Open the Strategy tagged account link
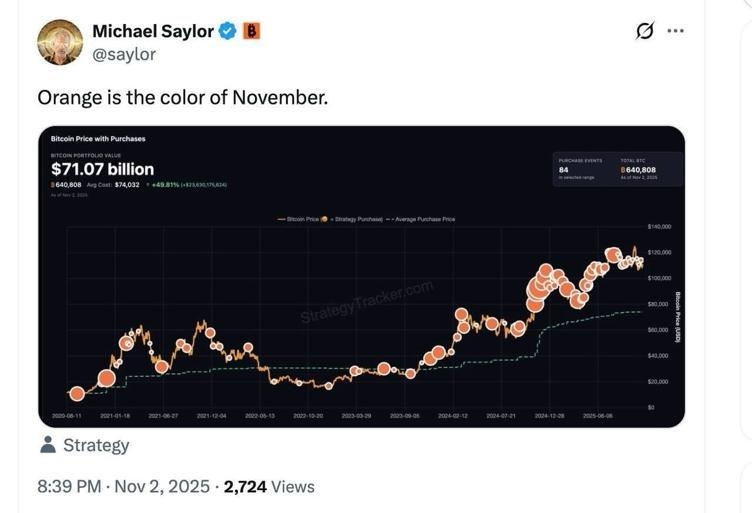The height and width of the screenshot is (513, 752). 95,445
